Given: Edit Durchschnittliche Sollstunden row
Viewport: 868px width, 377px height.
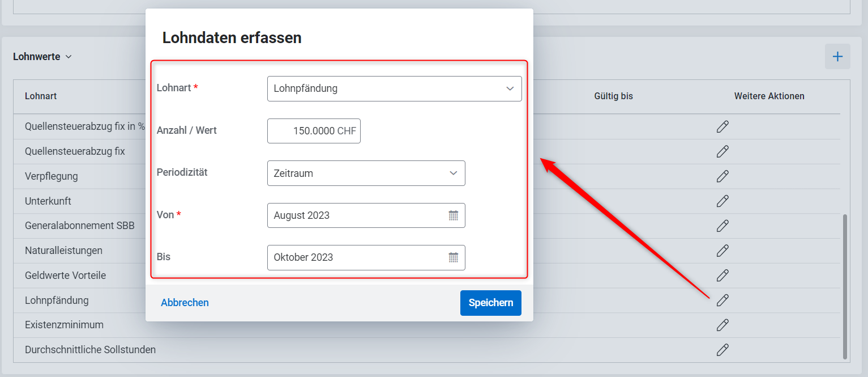Looking at the screenshot, I should point(722,350).
